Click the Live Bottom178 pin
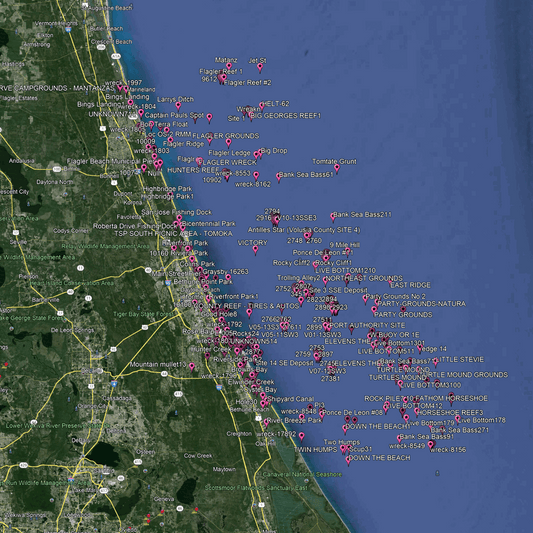Image resolution: width=533 pixels, height=533 pixels. 458,418
